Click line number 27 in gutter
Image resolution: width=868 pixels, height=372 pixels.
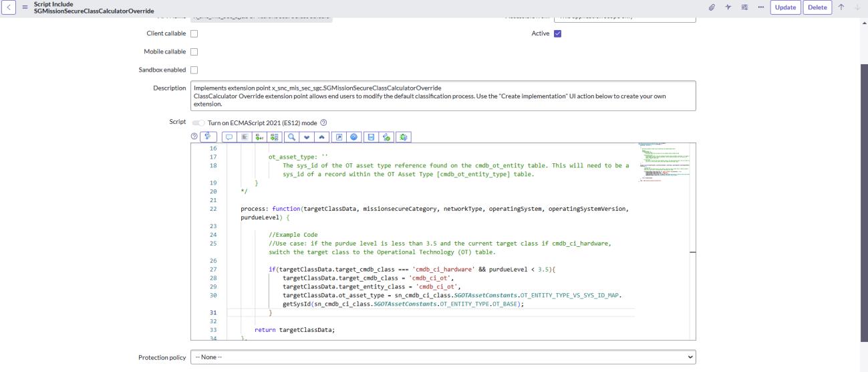pyautogui.click(x=212, y=269)
